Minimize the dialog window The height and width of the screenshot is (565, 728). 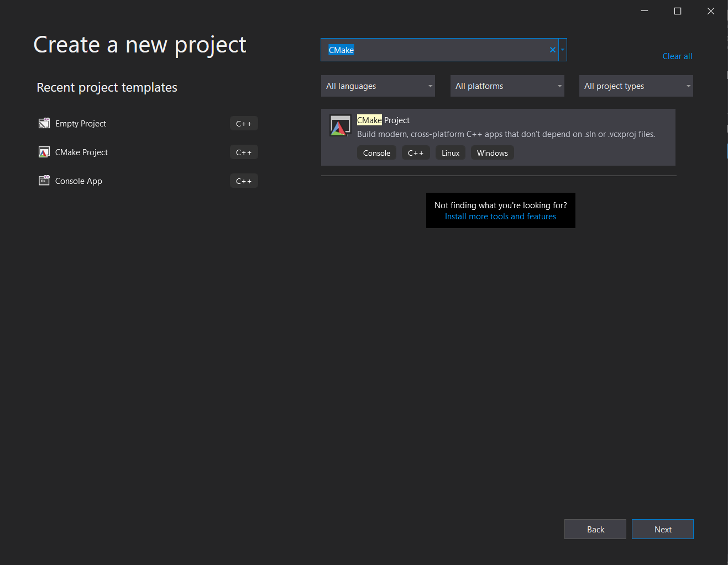pos(645,11)
